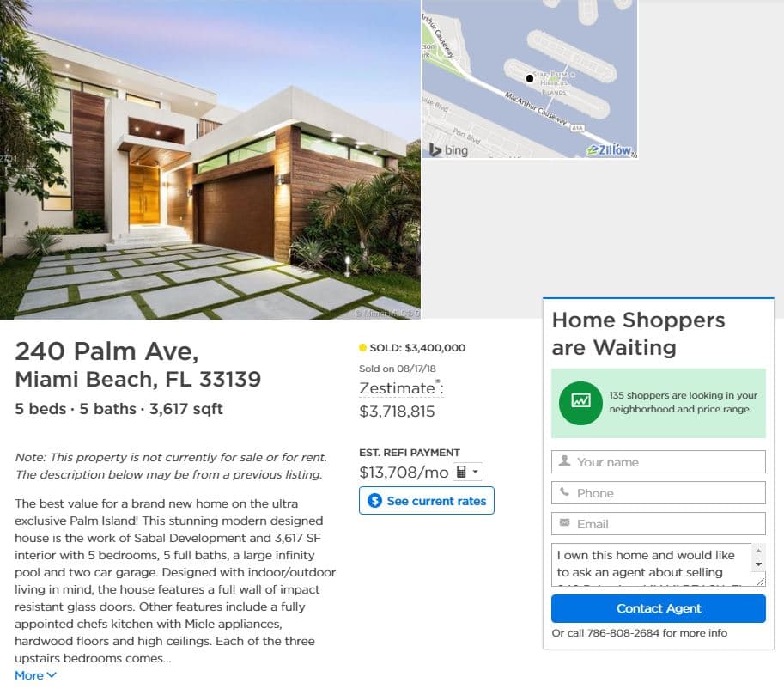Screen dimensions: 784x689
Task: Click the green shoppers chart icon
Action: tap(581, 402)
